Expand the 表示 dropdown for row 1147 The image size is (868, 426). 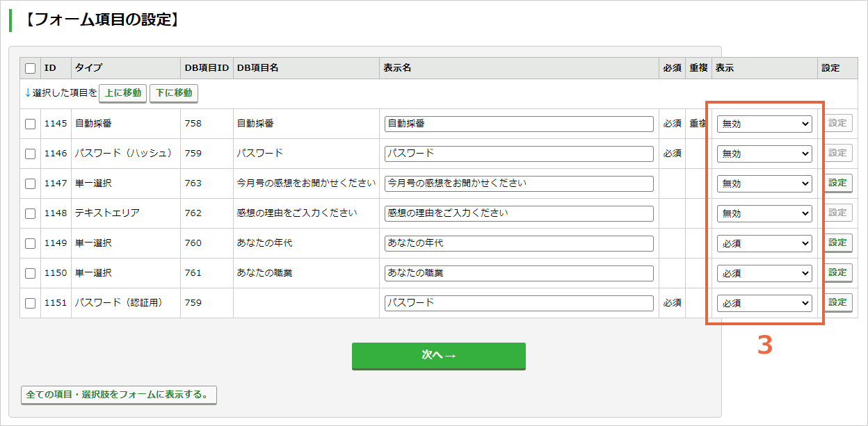point(764,183)
